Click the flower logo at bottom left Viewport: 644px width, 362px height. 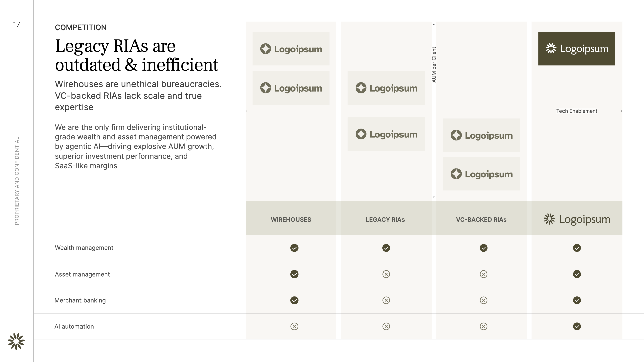pos(16,341)
